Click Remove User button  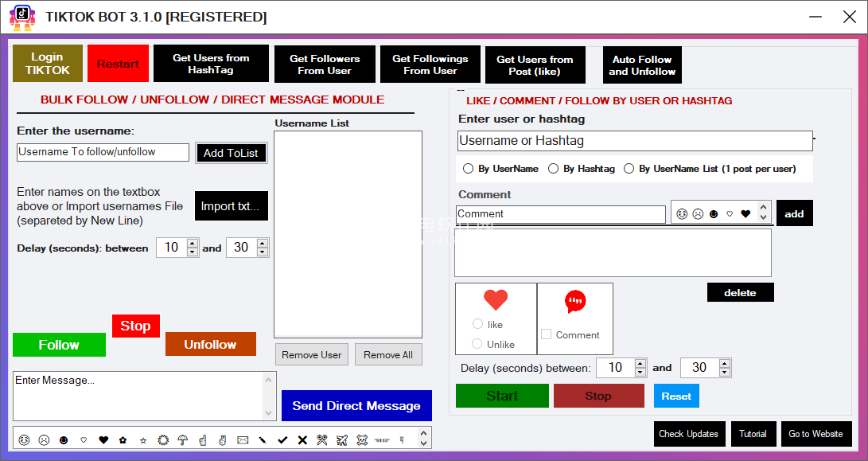point(312,354)
